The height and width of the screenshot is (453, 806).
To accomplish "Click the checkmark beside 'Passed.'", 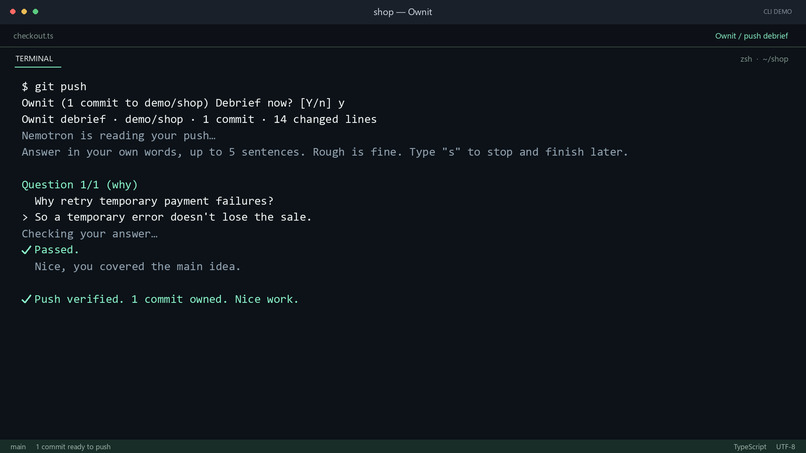I will pos(26,250).
